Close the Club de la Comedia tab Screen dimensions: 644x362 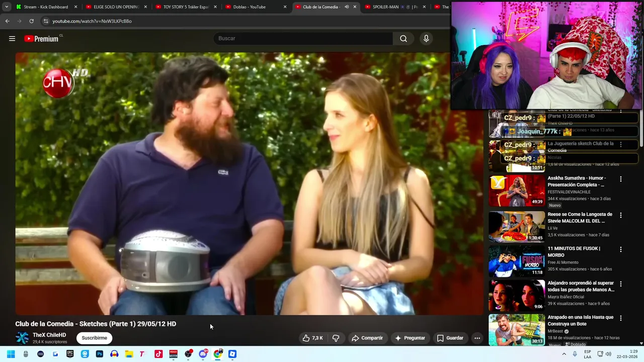[355, 7]
